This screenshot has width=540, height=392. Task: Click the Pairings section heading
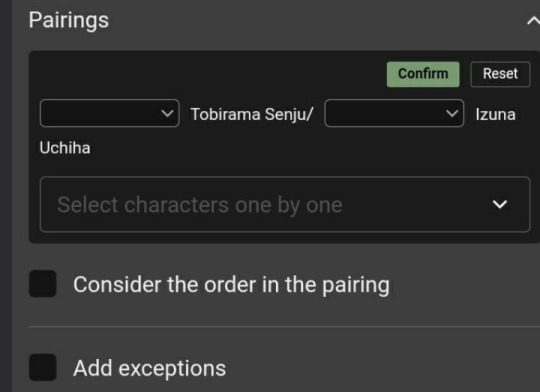[69, 21]
